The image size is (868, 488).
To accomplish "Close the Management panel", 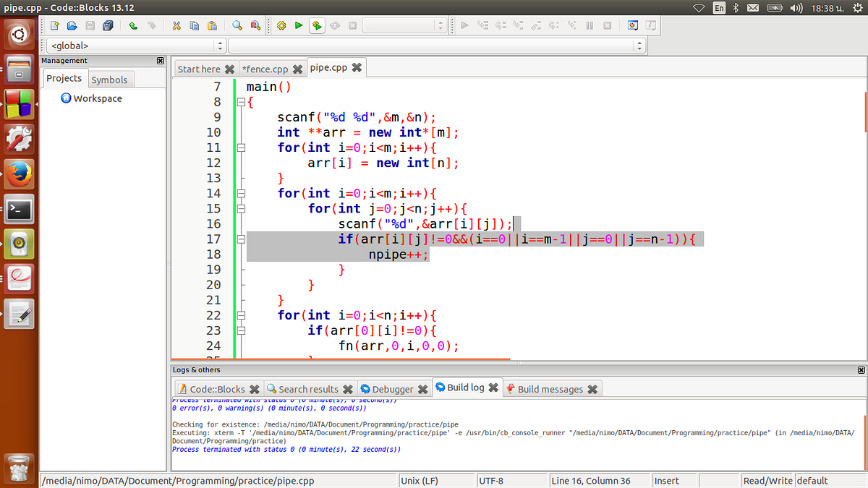I will pyautogui.click(x=161, y=61).
